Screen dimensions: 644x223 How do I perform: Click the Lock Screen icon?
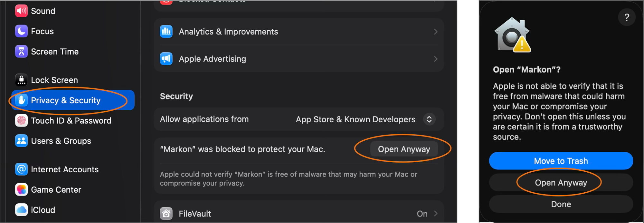(x=21, y=80)
